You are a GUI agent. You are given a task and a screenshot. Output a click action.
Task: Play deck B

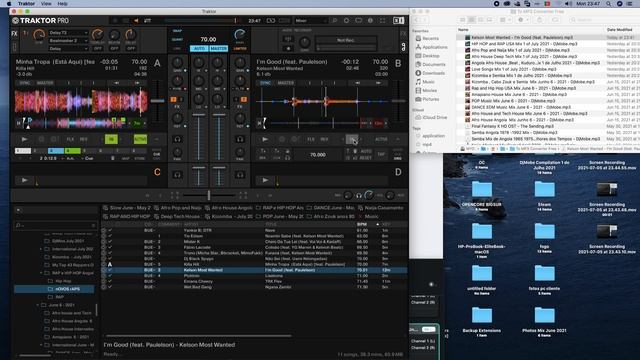[x=265, y=139]
